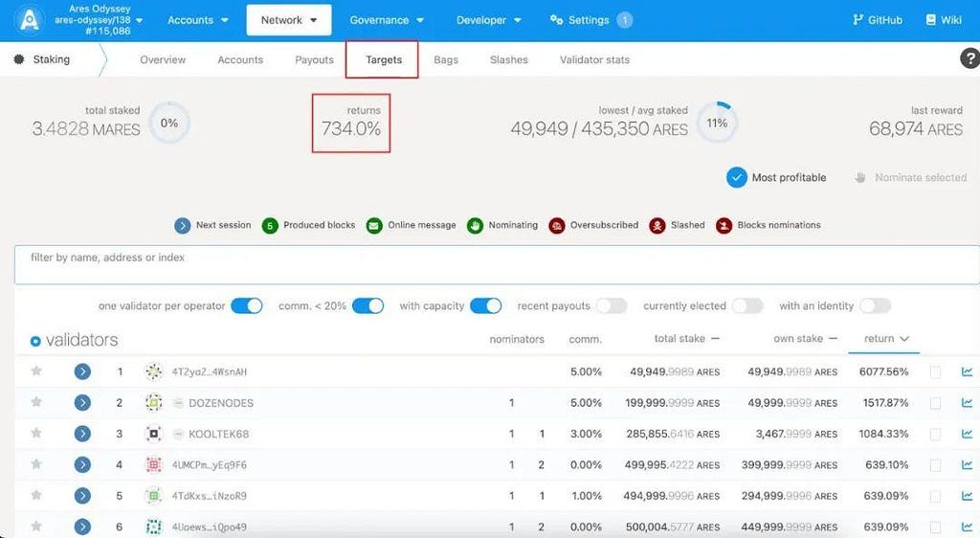
Task: Toggle the with capacity switch
Action: pos(485,305)
